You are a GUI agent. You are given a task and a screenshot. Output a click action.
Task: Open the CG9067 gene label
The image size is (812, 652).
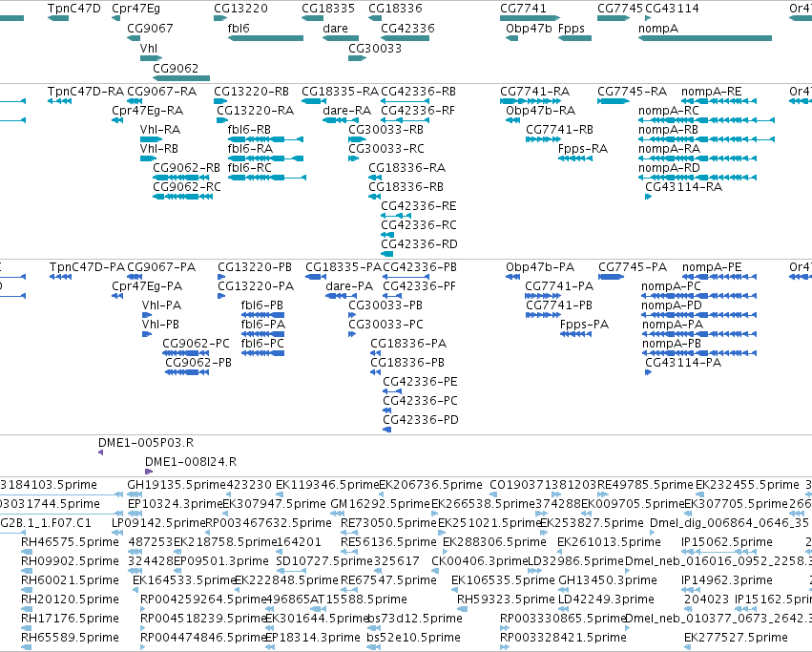click(x=150, y=29)
